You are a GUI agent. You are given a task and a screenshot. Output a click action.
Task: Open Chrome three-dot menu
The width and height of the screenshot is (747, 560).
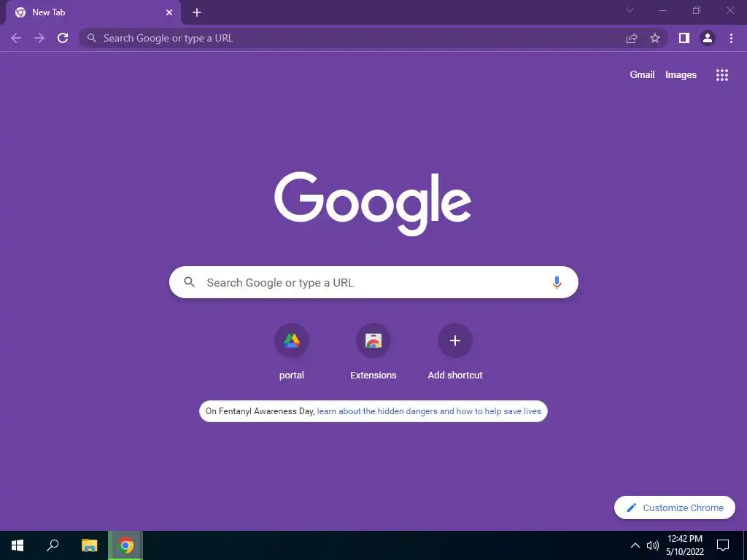(x=731, y=38)
